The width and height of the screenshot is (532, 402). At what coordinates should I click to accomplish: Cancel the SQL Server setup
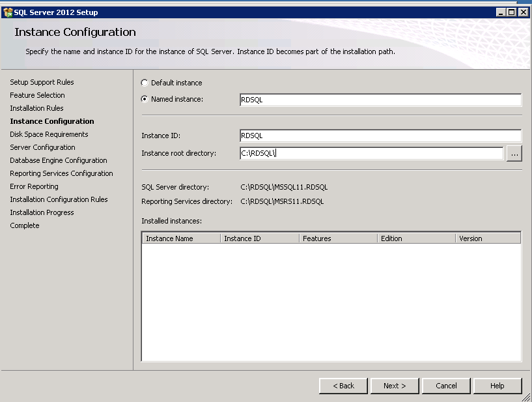coord(446,386)
